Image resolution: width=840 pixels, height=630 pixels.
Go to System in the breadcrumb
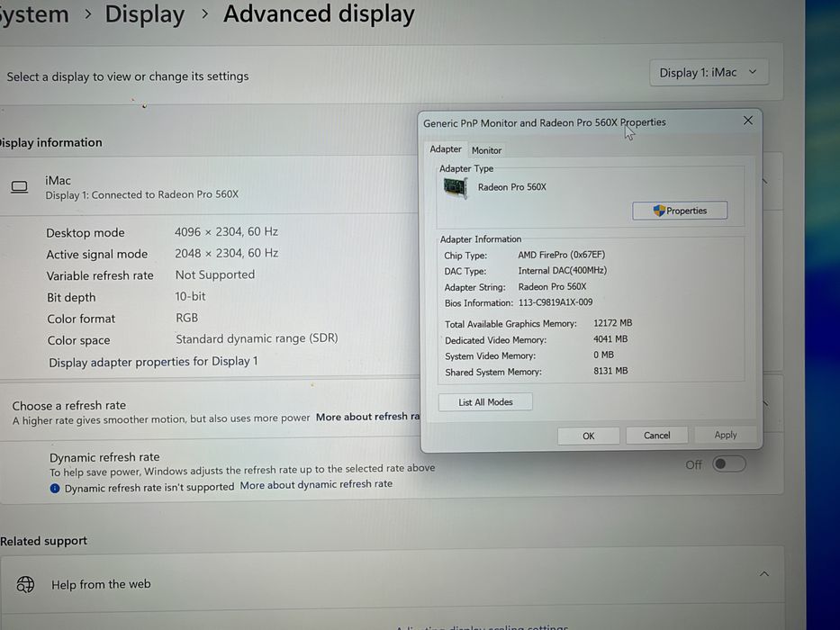coord(33,14)
